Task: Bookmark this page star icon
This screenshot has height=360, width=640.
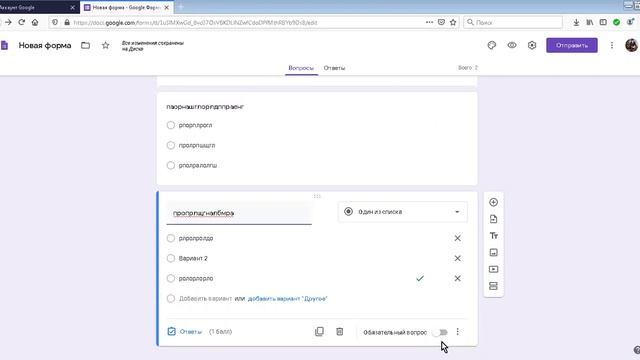Action: click(453, 22)
